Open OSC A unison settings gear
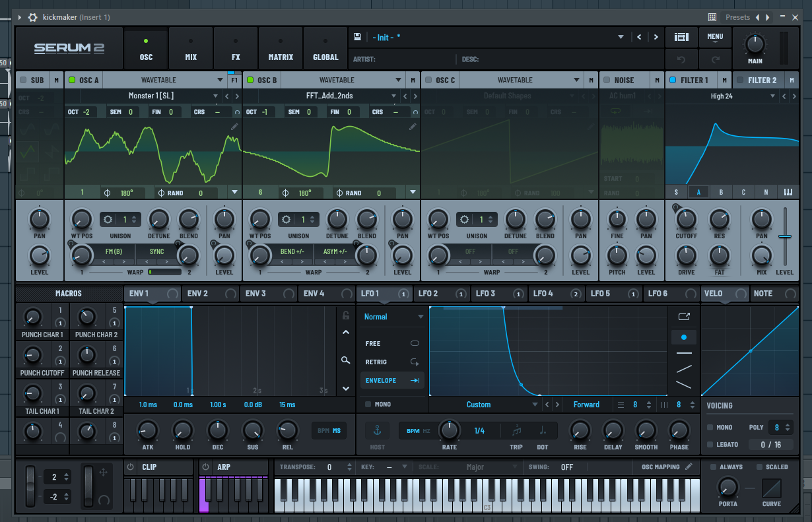This screenshot has width=812, height=522. [109, 219]
